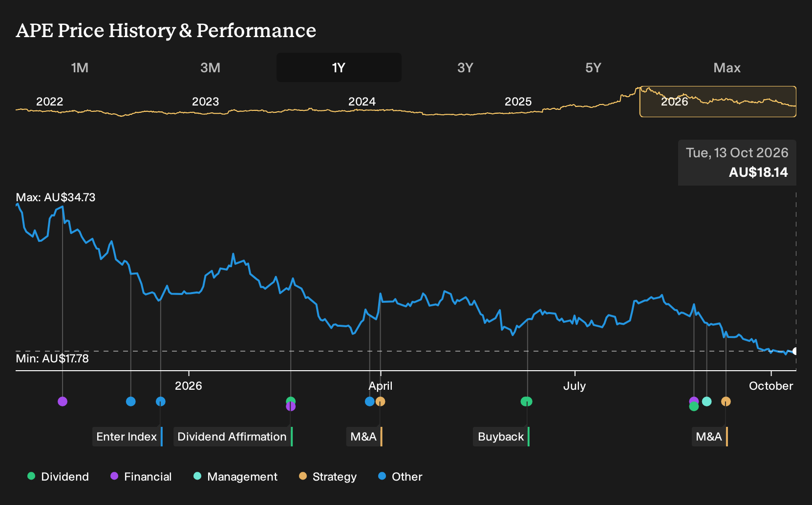Click the blue dot between purple and Enter Index dots
The height and width of the screenshot is (505, 812).
[x=131, y=401]
